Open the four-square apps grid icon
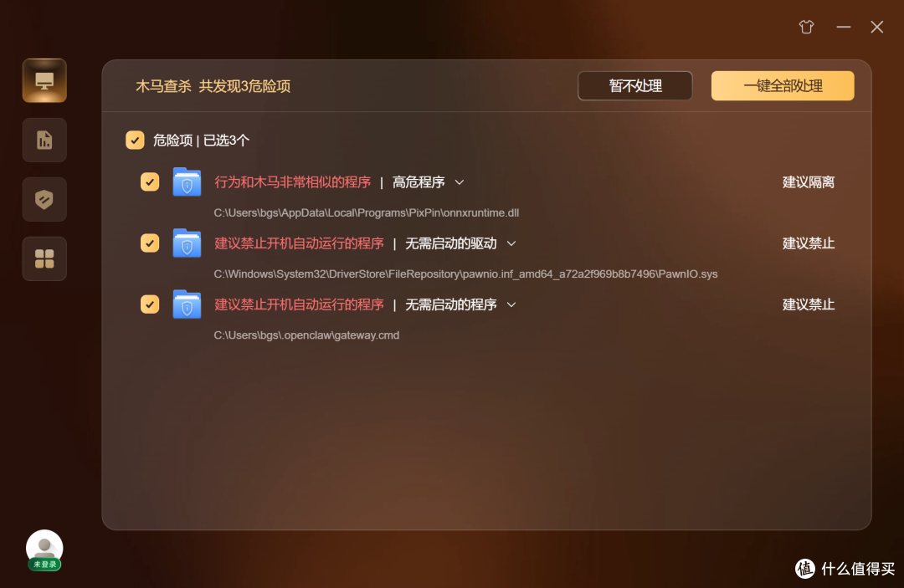The width and height of the screenshot is (904, 588). click(x=44, y=259)
